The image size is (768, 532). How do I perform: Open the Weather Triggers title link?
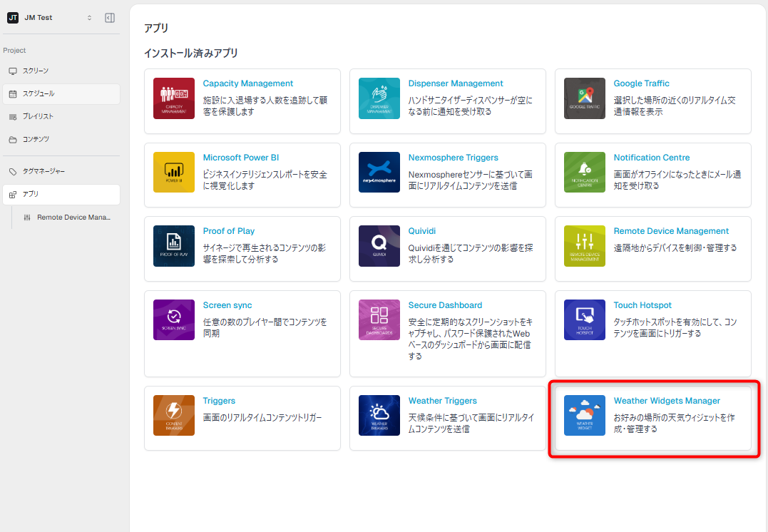[442, 400]
